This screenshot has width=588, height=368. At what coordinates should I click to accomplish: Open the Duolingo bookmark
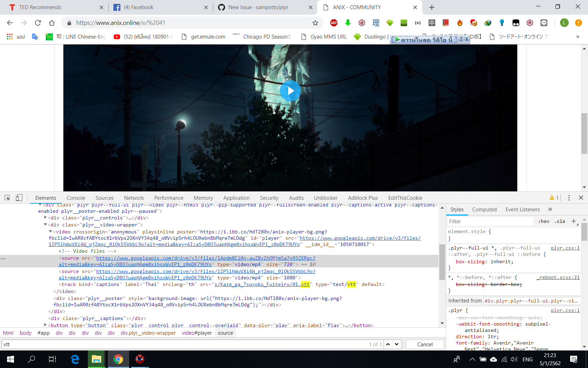(370, 36)
